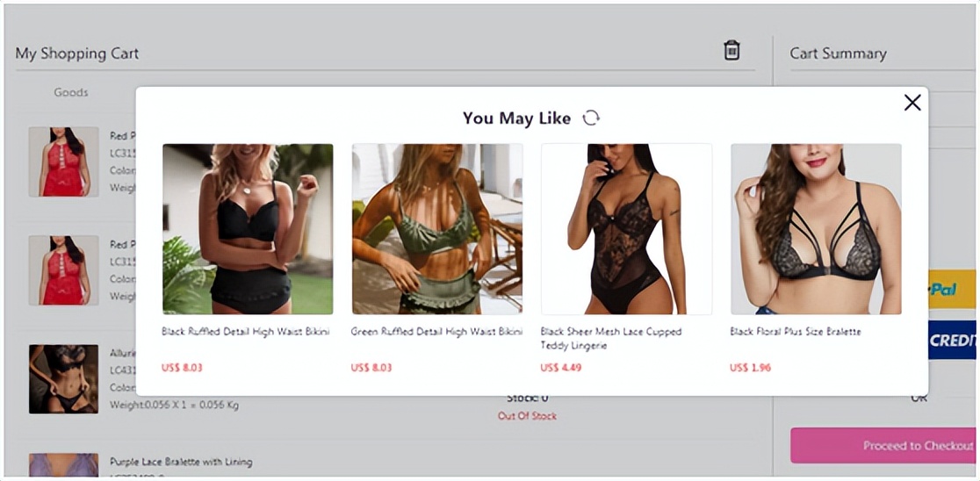Click the US$ 1.96 price of the Bralette
This screenshot has width=980, height=481.
(x=750, y=367)
